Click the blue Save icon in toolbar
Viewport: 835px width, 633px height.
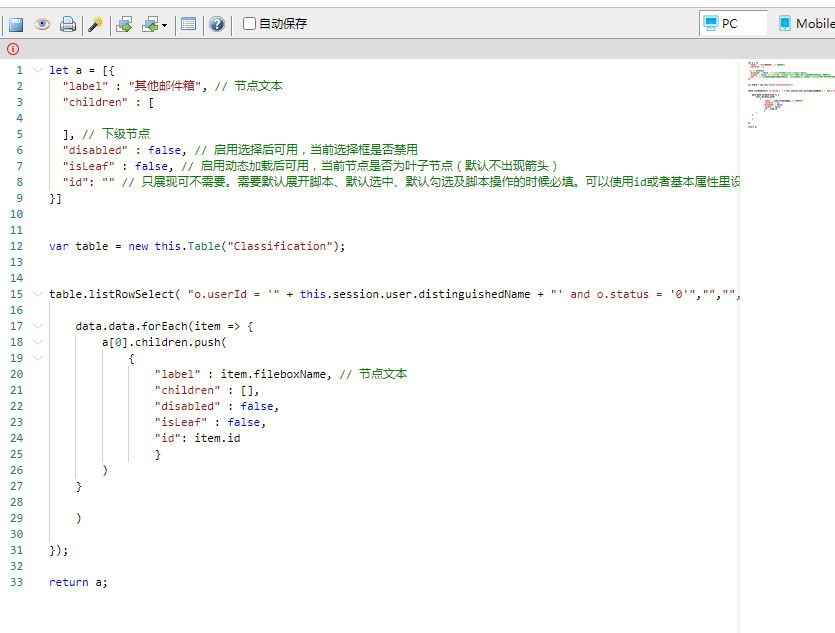[x=16, y=24]
